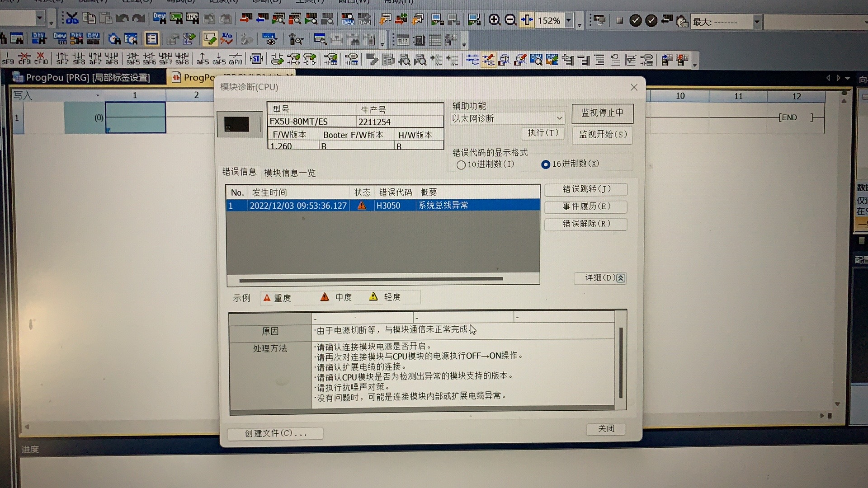Click the error list horizontal scrollbar

point(371,280)
